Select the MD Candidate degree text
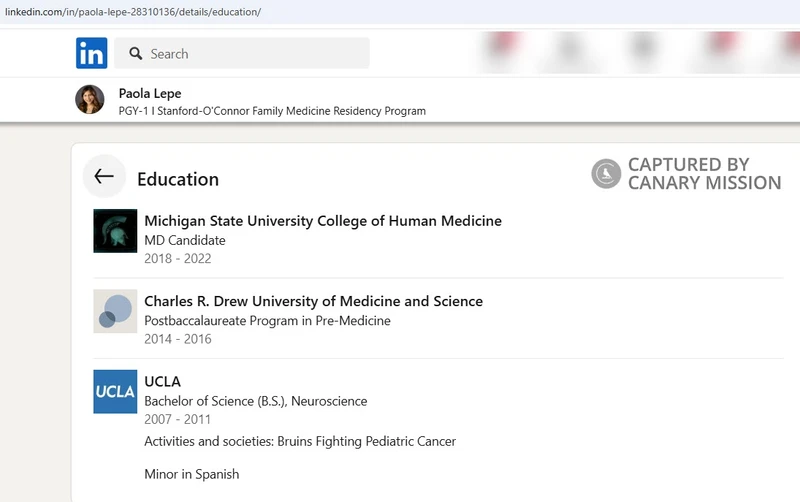 185,240
